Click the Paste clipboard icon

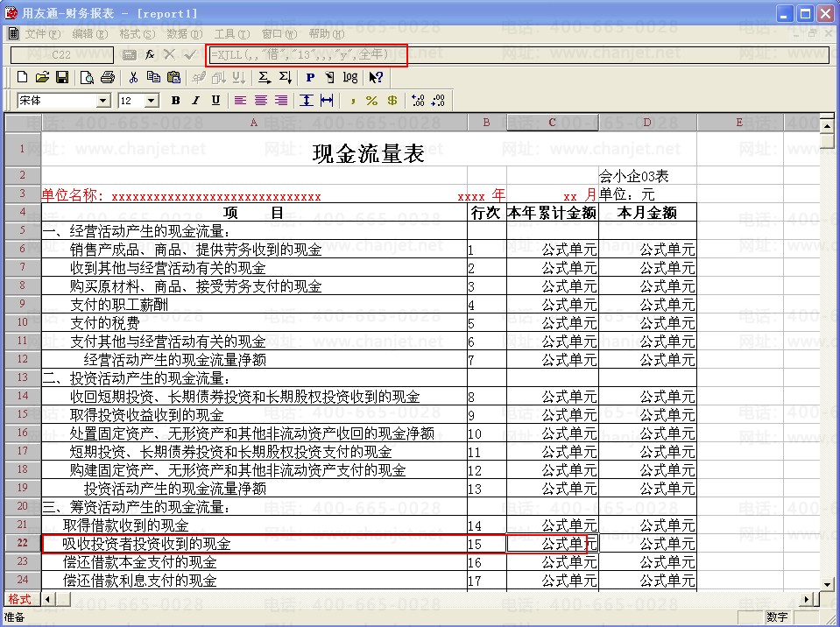[173, 78]
